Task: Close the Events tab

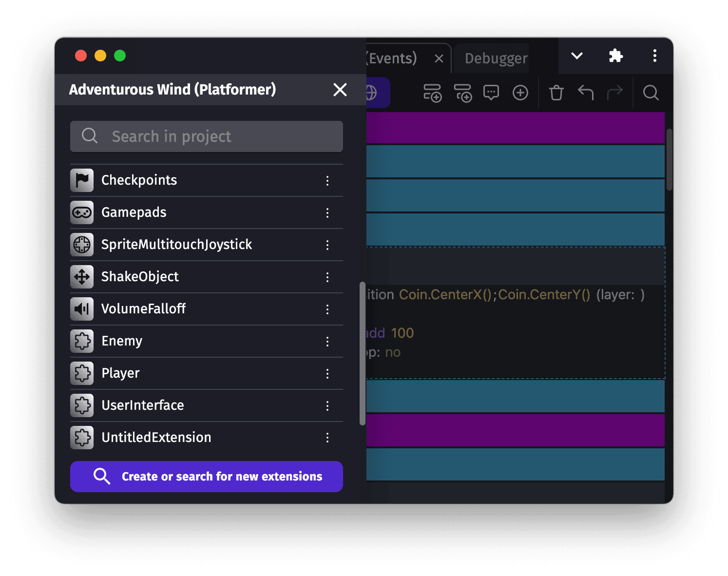Action: pos(439,59)
